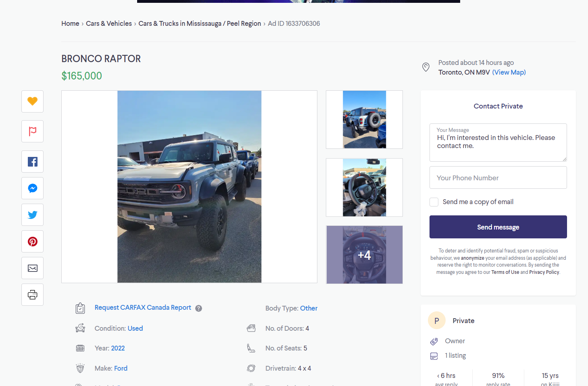This screenshot has height=386, width=588.
Task: Report ad using the red flag icon
Action: (32, 131)
